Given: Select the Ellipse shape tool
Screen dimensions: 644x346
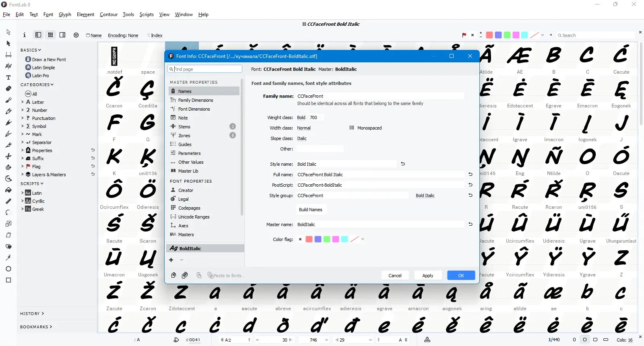Looking at the screenshot, I should [x=8, y=269].
